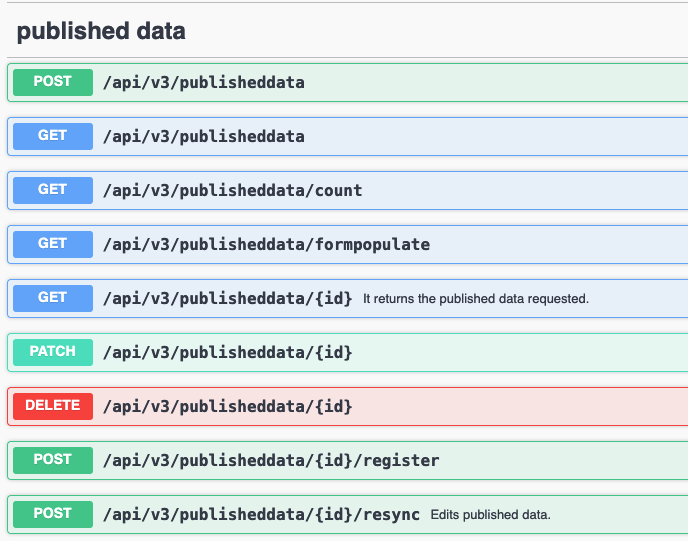This screenshot has width=688, height=541.
Task: Open the PATCH /api/v3/publisheddata/{id} path
Action: [227, 352]
